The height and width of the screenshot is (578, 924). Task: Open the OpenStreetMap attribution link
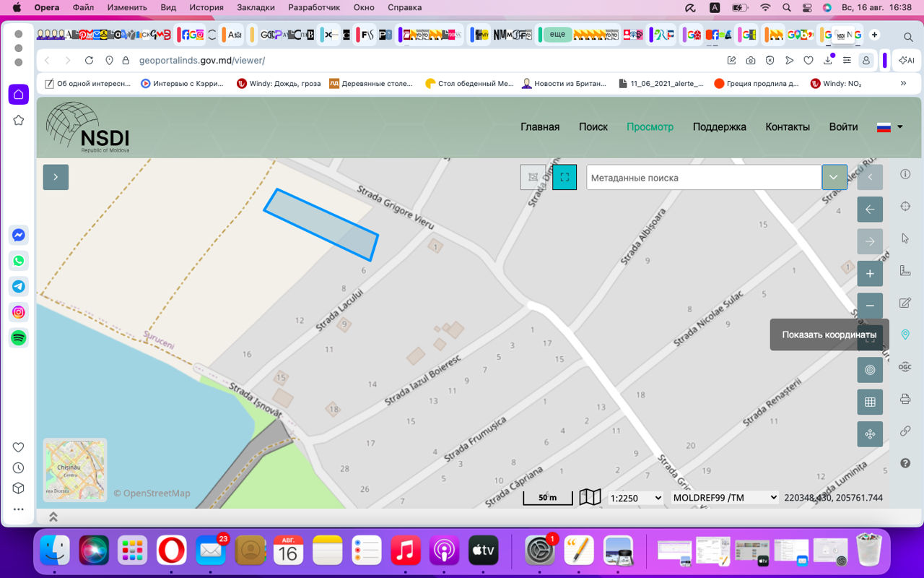click(152, 493)
